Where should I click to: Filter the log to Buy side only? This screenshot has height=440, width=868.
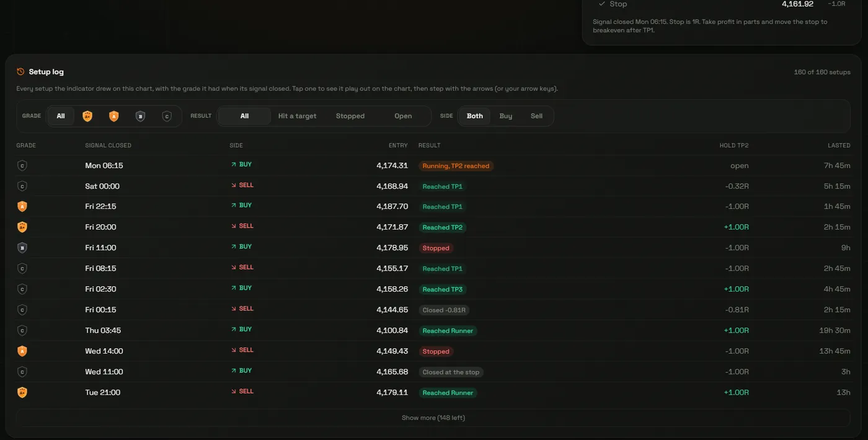point(506,116)
